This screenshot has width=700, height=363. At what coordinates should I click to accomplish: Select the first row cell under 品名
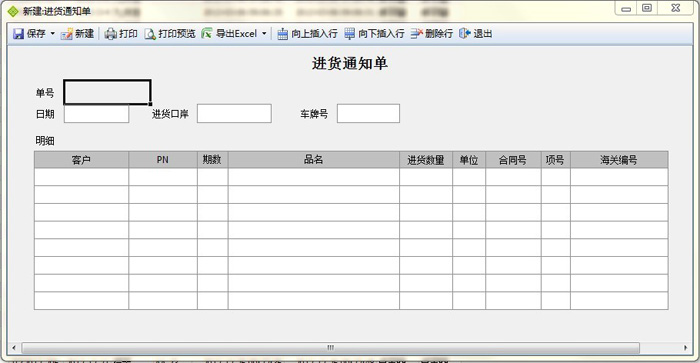(x=313, y=177)
